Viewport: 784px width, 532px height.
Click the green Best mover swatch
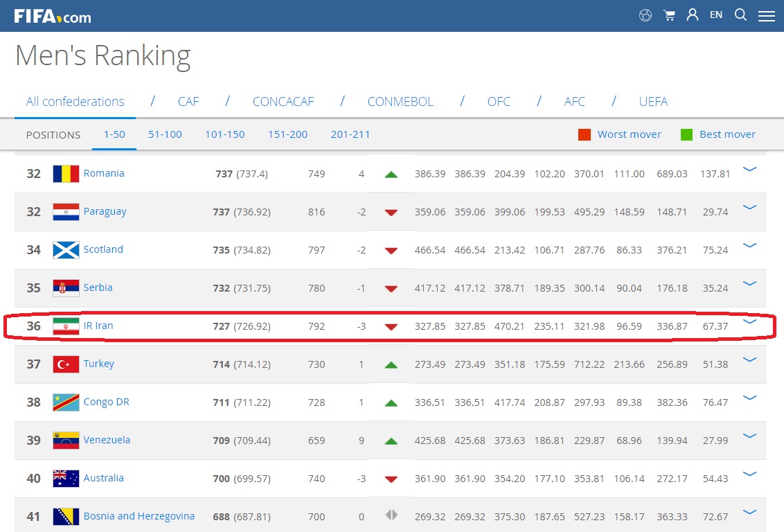tap(686, 134)
